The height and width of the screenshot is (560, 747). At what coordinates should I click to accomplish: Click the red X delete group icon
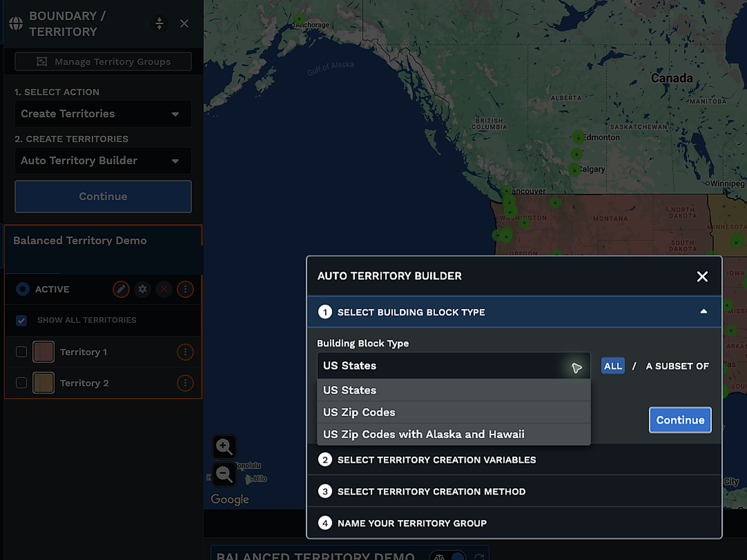point(164,289)
